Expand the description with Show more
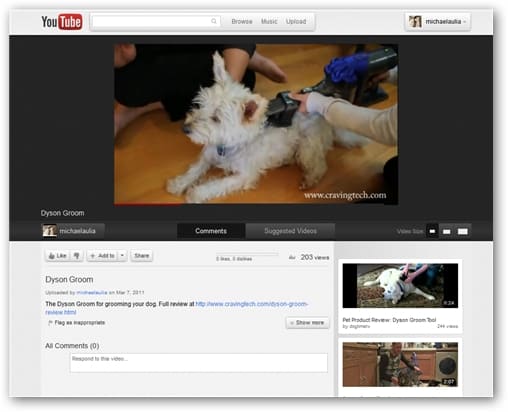Screen dimensions: 508x412 point(307,323)
